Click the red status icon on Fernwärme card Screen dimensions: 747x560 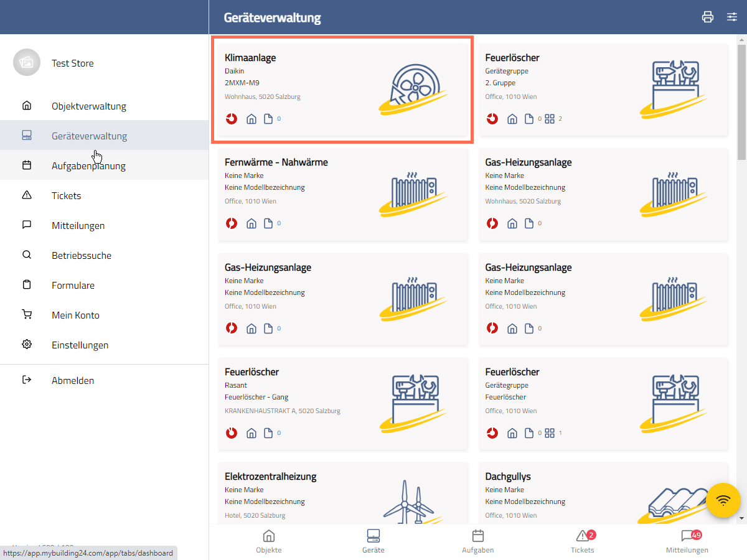tap(232, 223)
